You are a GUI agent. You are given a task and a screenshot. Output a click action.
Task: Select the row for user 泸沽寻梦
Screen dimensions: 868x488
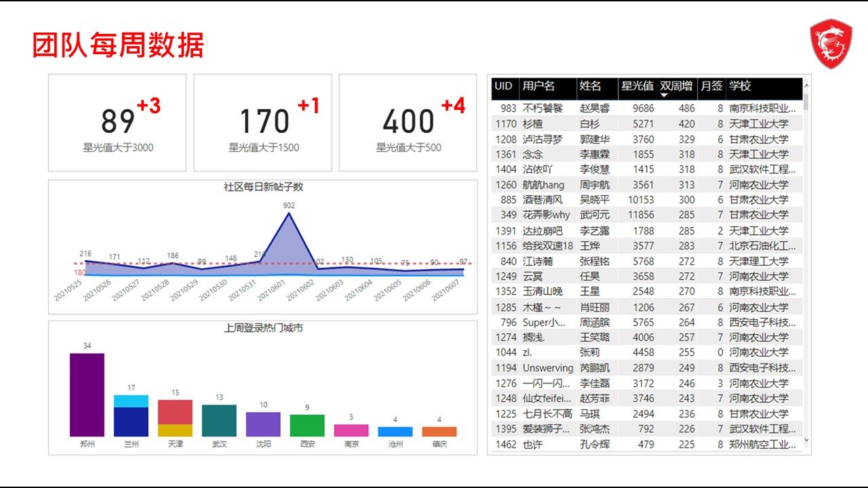647,139
